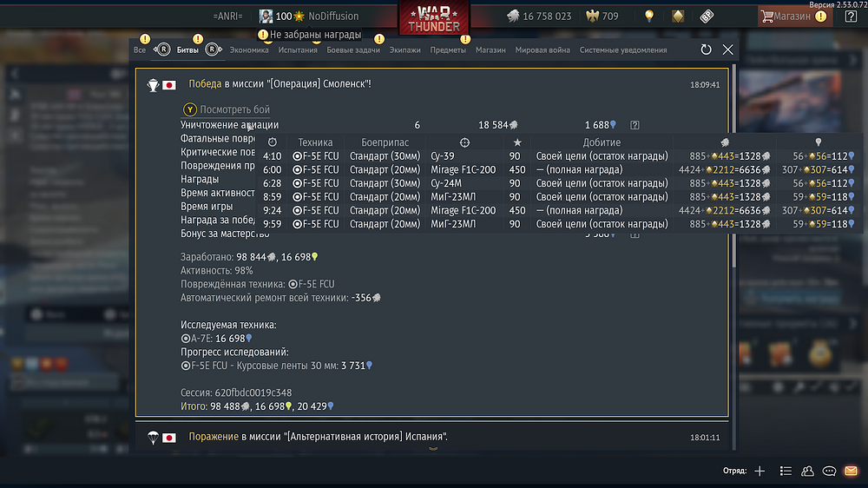Open the orange mail envelope icon
868x488 pixels.
coord(851,471)
